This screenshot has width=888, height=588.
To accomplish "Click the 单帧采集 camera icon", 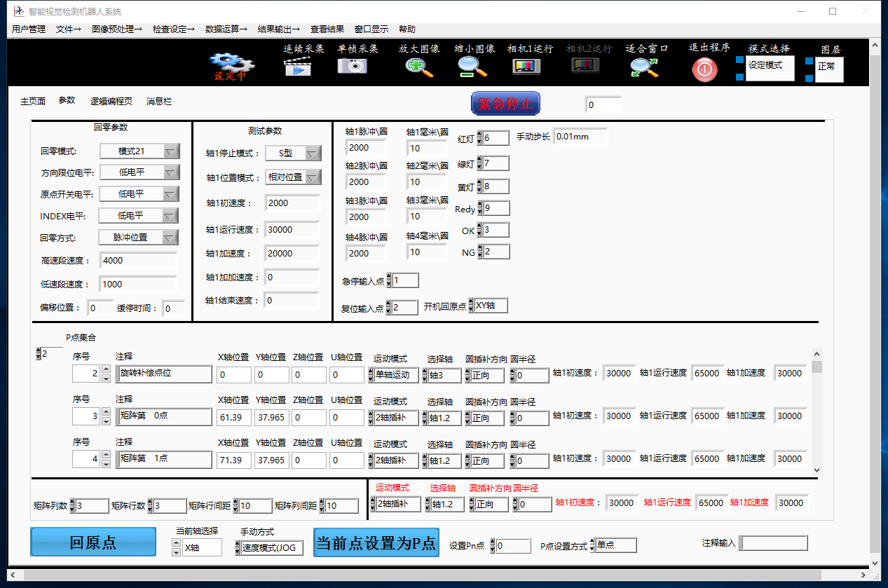I will coord(352,66).
